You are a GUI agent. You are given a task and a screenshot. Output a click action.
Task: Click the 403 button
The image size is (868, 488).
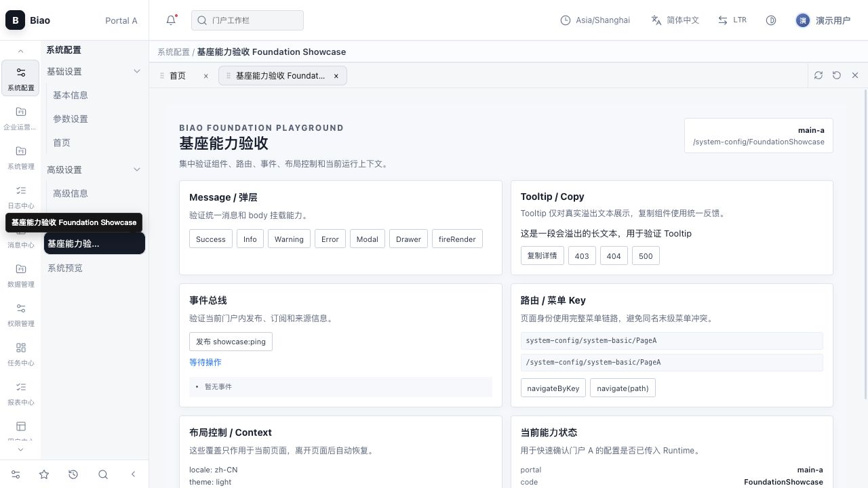[x=582, y=256]
